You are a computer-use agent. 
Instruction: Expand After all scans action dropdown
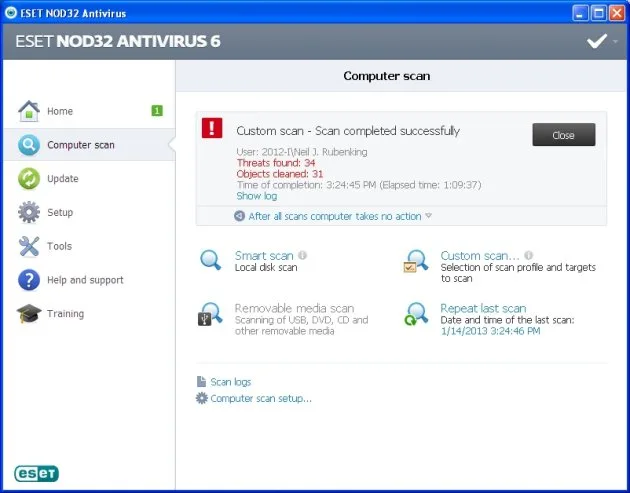[x=429, y=216]
